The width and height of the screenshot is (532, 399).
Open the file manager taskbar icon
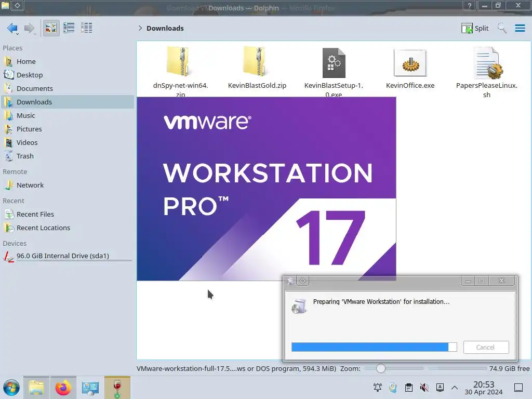coord(36,388)
